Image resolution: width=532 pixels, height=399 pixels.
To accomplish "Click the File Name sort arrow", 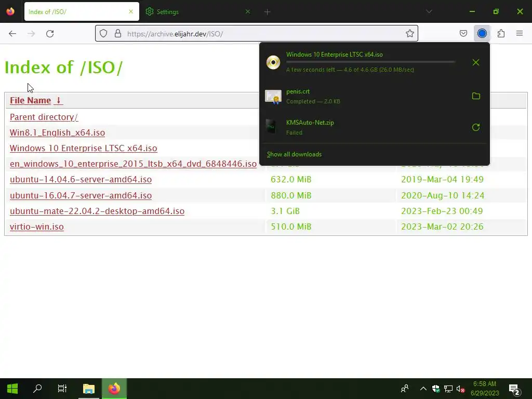I will click(58, 100).
